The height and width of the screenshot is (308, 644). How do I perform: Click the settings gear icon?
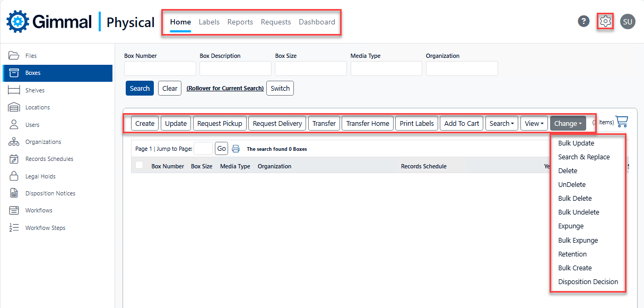[x=605, y=21]
